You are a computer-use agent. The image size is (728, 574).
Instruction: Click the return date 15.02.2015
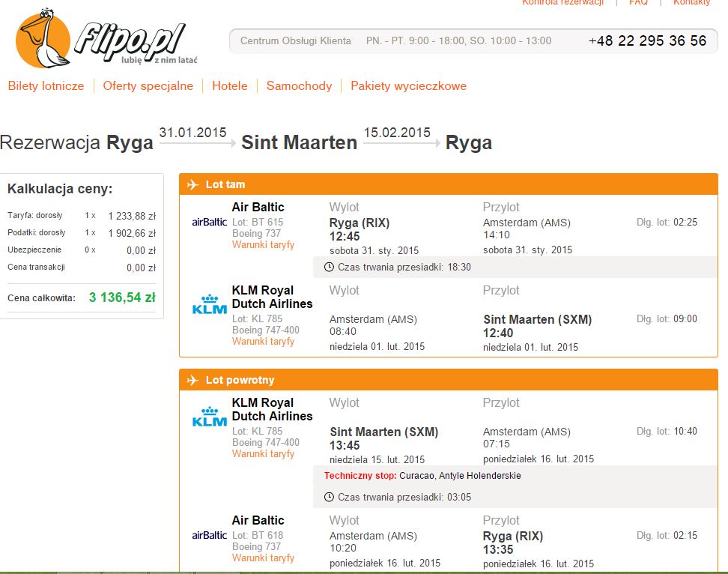(397, 133)
